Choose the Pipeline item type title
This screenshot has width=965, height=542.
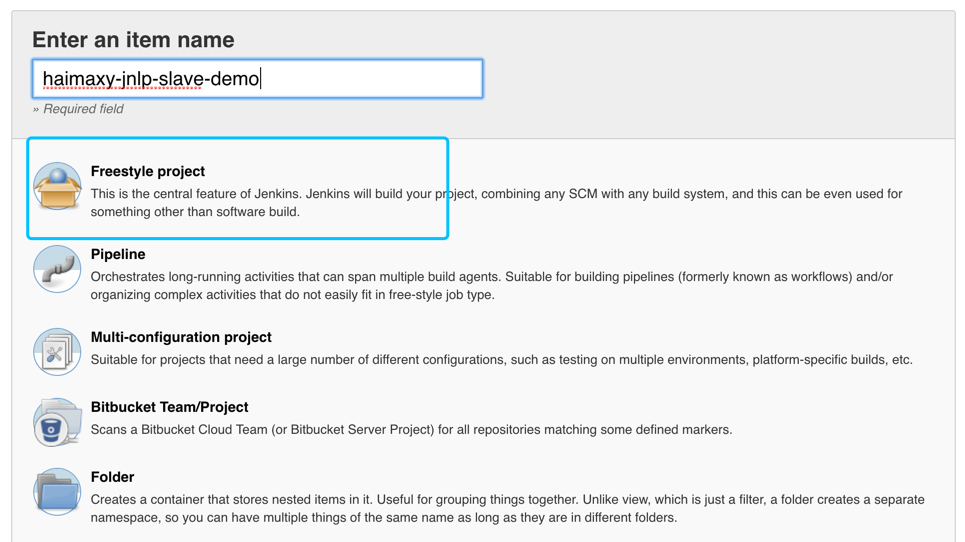(x=118, y=254)
